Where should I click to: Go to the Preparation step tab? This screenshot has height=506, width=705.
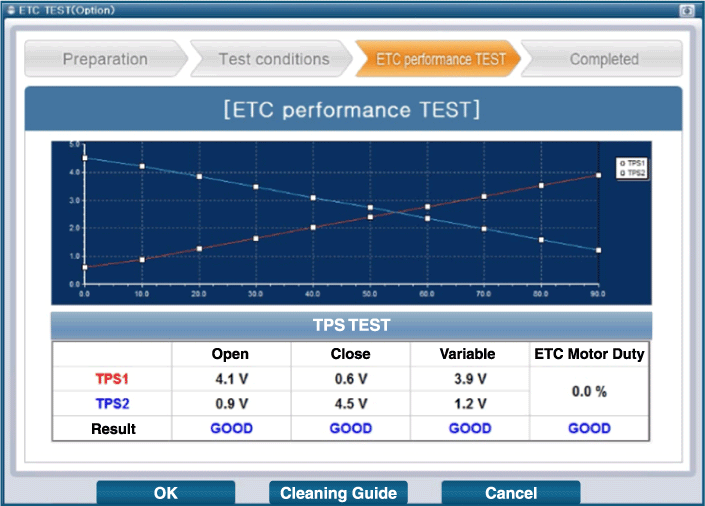click(x=104, y=59)
